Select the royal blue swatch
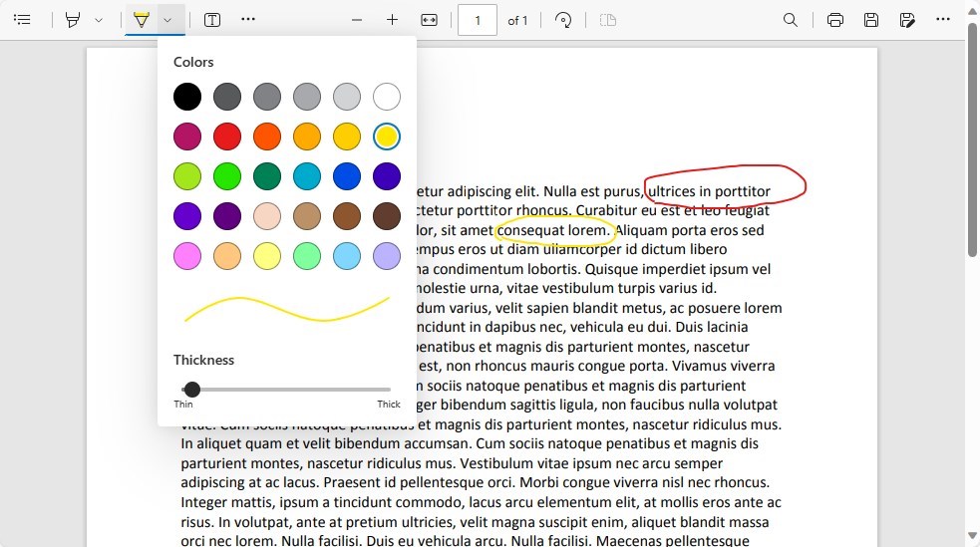 click(x=347, y=176)
